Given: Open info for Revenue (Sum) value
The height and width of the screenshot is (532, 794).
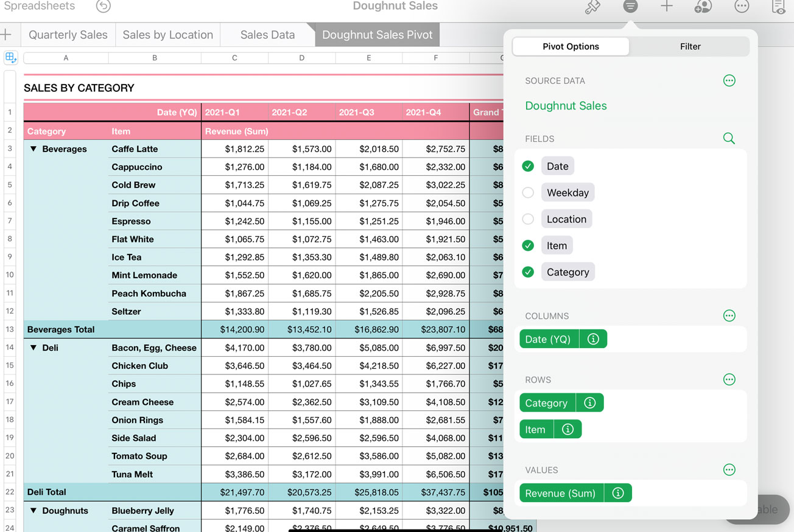Looking at the screenshot, I should 618,493.
